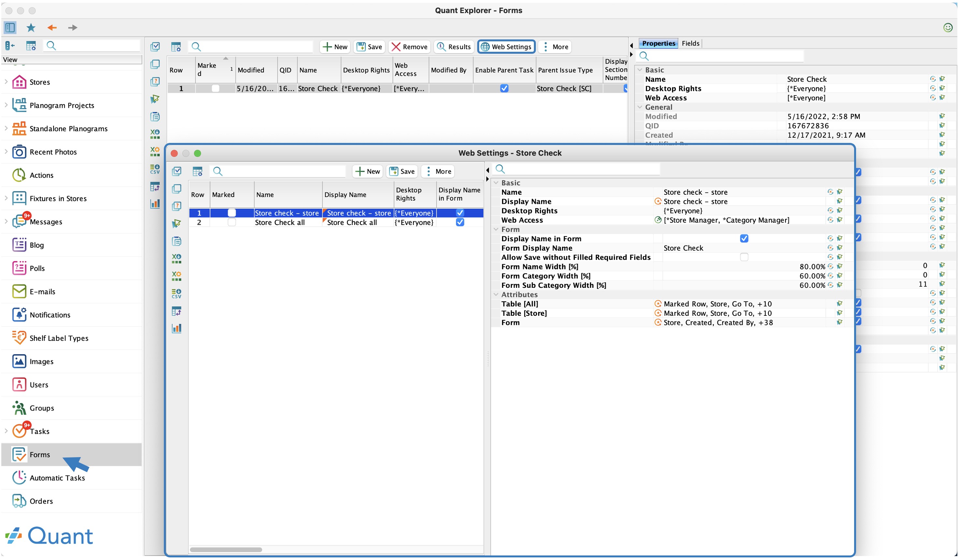Select the Store Check all row name
This screenshot has height=560, width=959.
(x=280, y=222)
